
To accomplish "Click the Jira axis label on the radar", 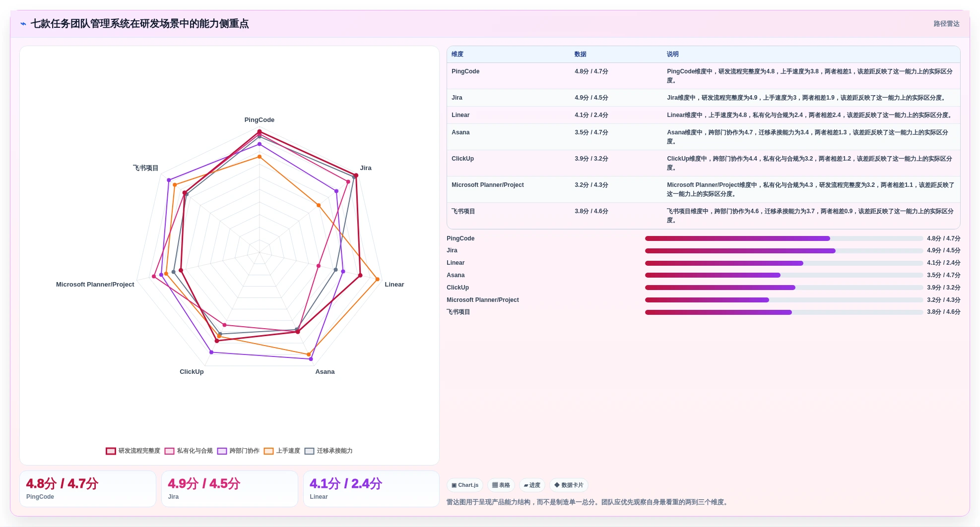I will (x=366, y=168).
